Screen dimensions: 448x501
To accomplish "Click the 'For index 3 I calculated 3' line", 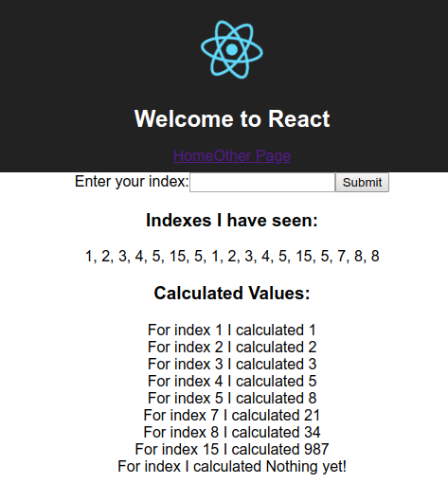I will click(232, 364).
